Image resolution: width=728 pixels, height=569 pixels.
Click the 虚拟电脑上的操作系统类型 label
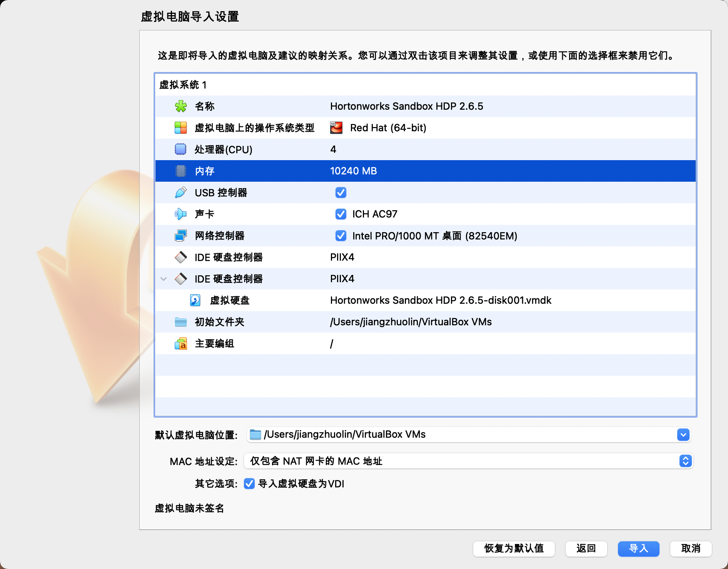tap(255, 128)
